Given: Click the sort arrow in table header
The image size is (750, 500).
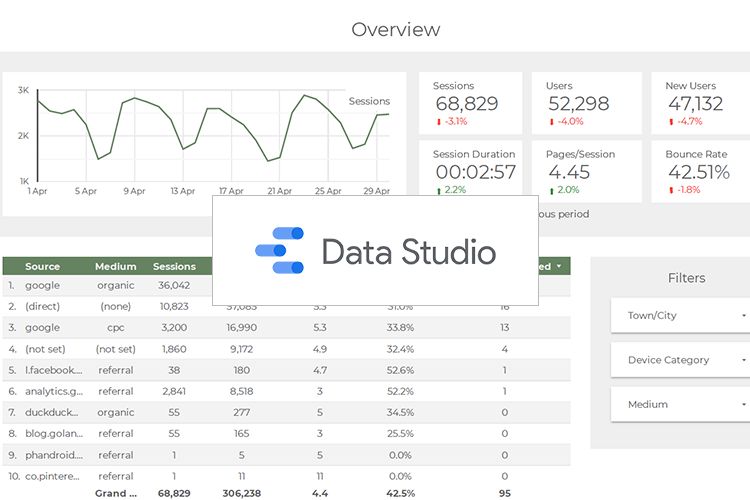Looking at the screenshot, I should click(x=559, y=266).
